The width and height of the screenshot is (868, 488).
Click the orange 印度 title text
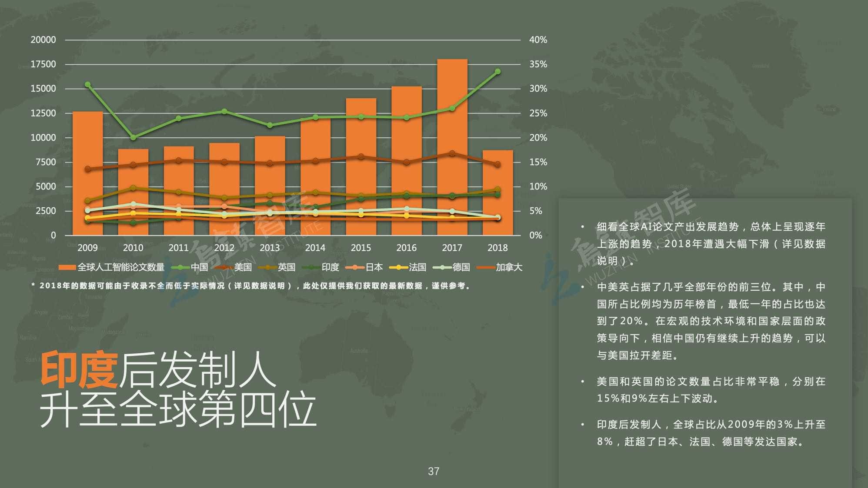click(x=79, y=369)
